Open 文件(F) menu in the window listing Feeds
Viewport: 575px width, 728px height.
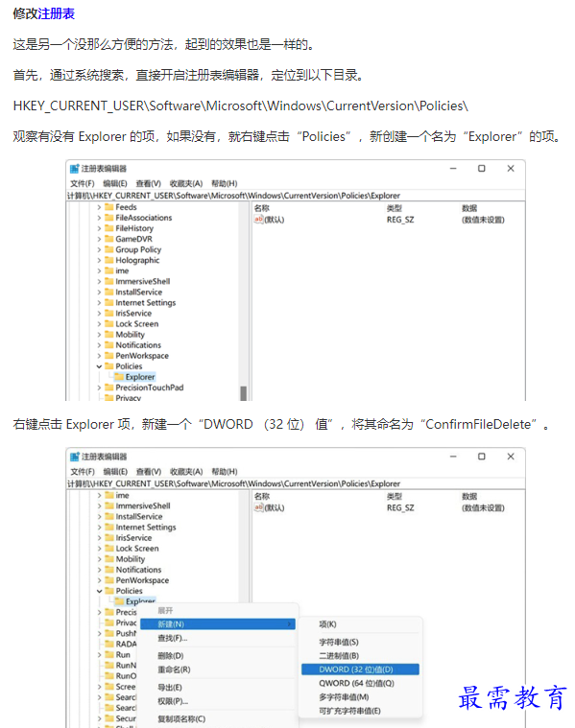[83, 183]
